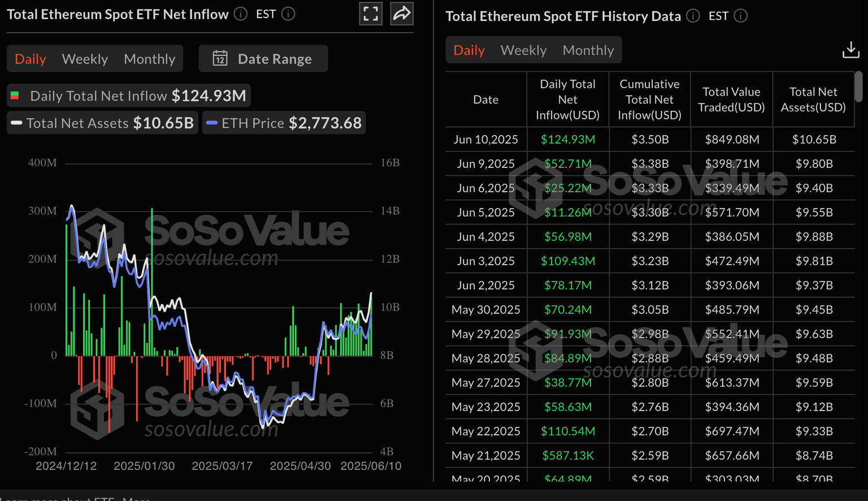Viewport: 868px width, 501px height.
Task: Download the ETF history data
Action: pos(850,50)
